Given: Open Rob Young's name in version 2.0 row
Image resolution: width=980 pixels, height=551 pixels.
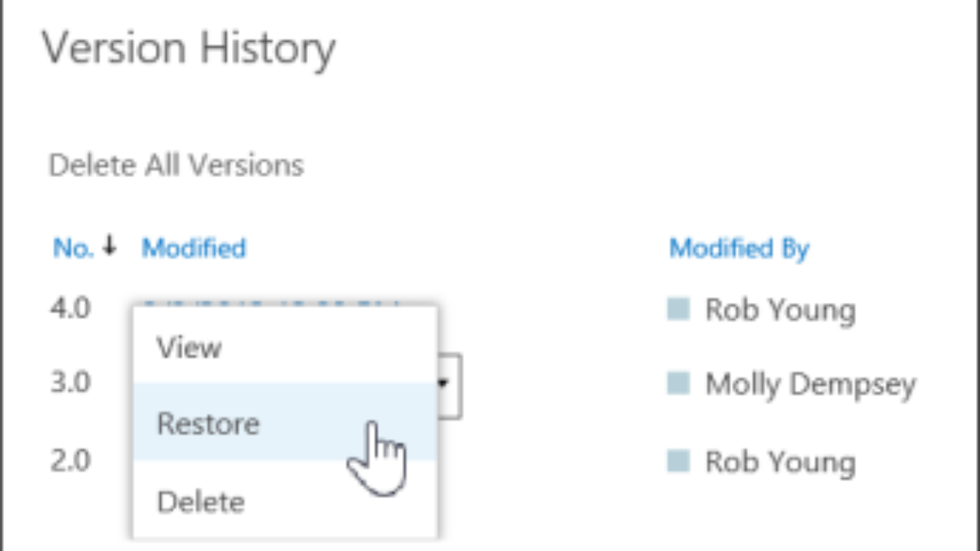Looking at the screenshot, I should 780,462.
